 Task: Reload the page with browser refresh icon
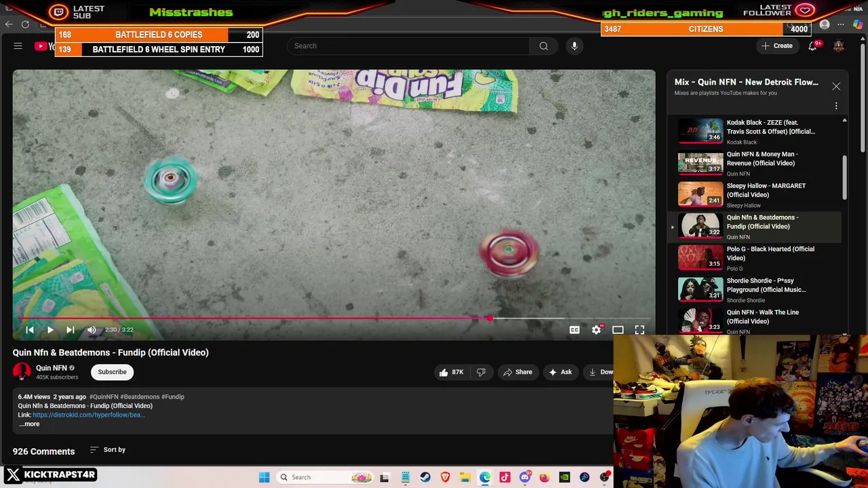click(25, 24)
